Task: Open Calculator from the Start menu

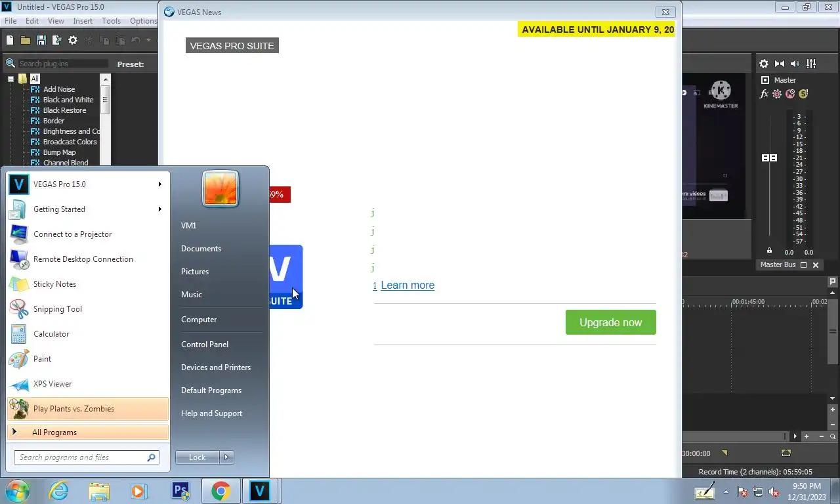Action: click(x=88, y=334)
